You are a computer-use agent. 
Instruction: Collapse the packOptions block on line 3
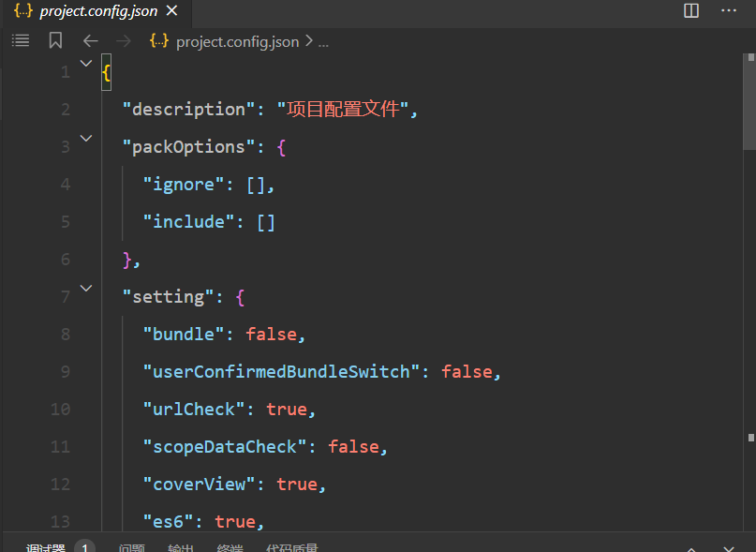tap(86, 139)
